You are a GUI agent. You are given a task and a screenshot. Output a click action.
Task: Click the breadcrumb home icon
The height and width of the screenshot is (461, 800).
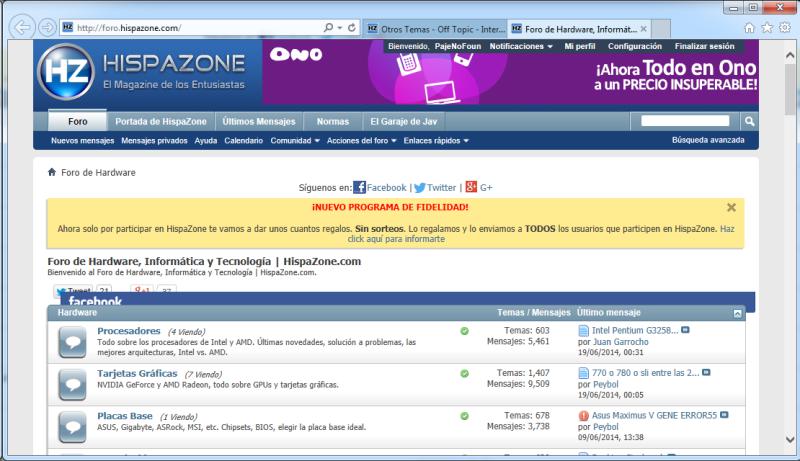(x=52, y=172)
